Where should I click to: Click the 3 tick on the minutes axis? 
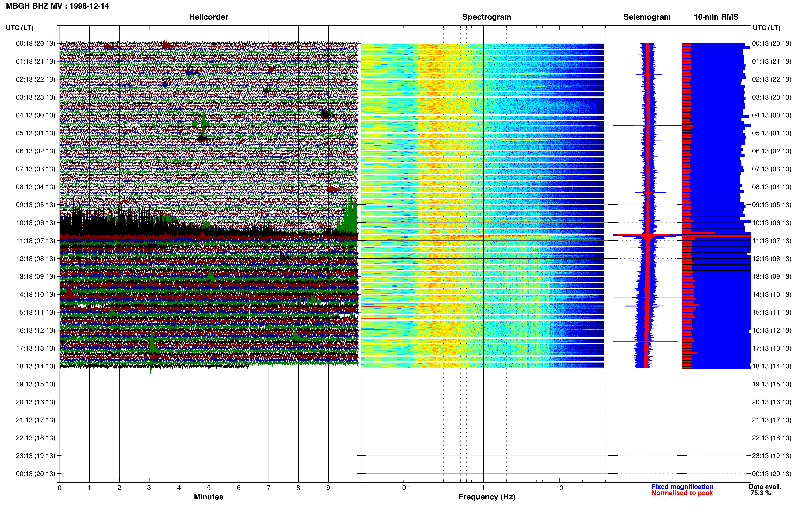click(x=149, y=487)
